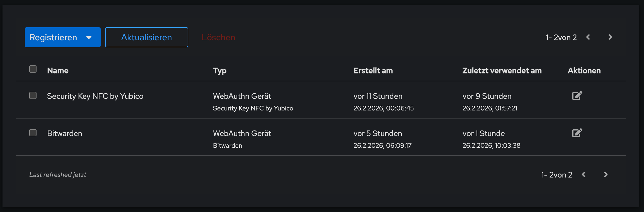Go to next page in top pagination
The width and height of the screenshot is (644, 212).
click(x=610, y=37)
